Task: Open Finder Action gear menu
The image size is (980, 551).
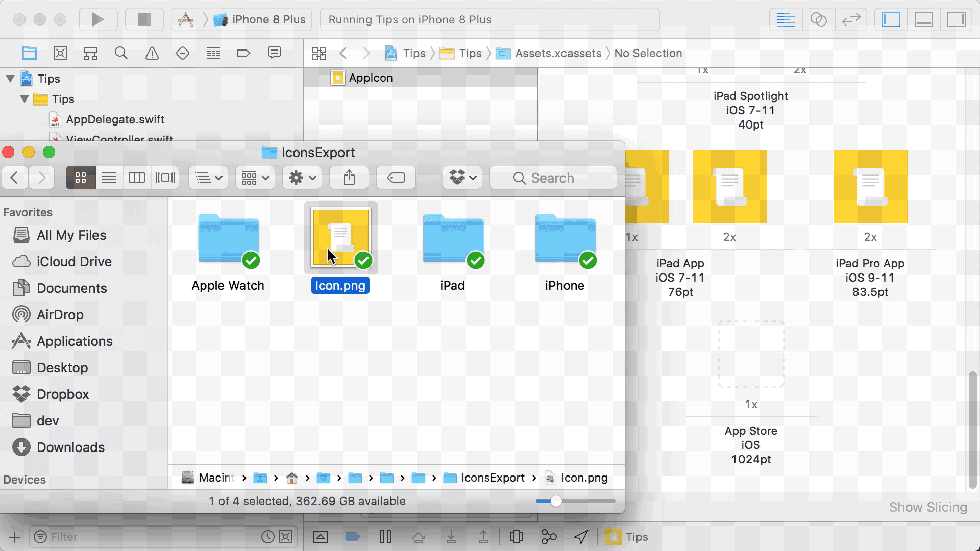Action: pyautogui.click(x=302, y=178)
